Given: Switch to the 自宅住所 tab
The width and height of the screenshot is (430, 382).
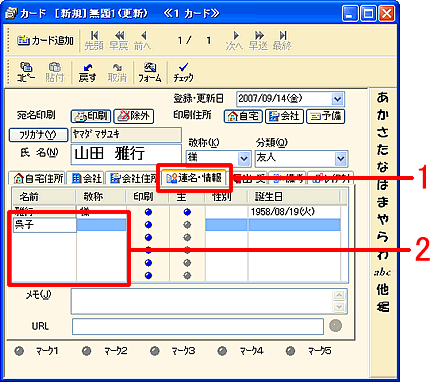Looking at the screenshot, I should (38, 178).
